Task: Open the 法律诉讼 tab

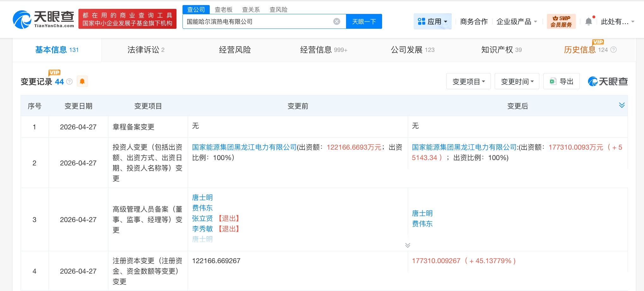Action: (x=146, y=50)
